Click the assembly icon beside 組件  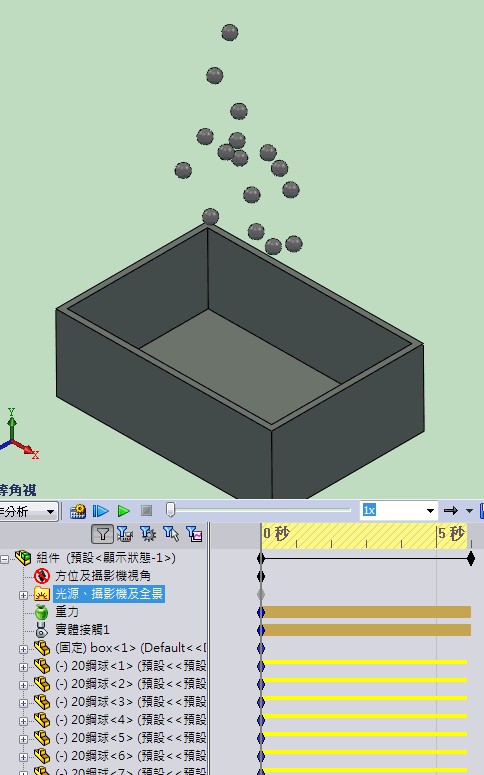23,558
